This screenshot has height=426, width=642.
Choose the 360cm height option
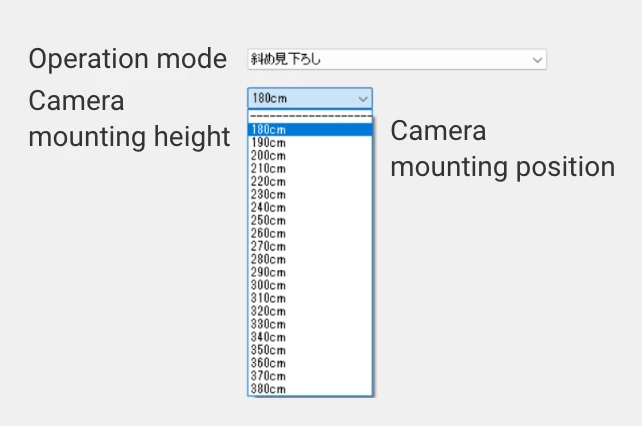pyautogui.click(x=310, y=364)
